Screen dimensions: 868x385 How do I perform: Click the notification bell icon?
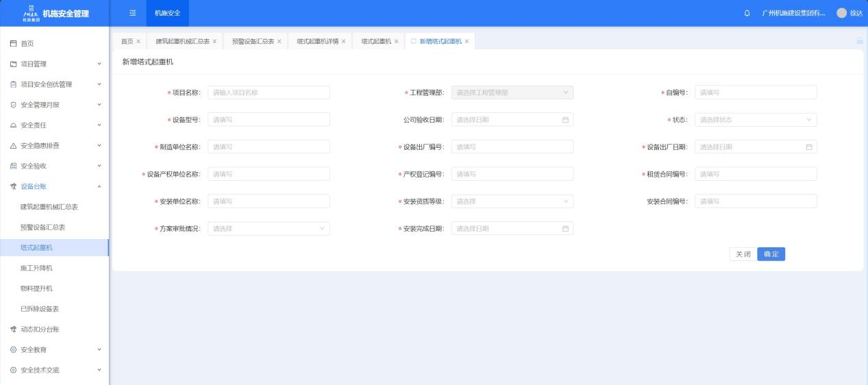coord(747,13)
